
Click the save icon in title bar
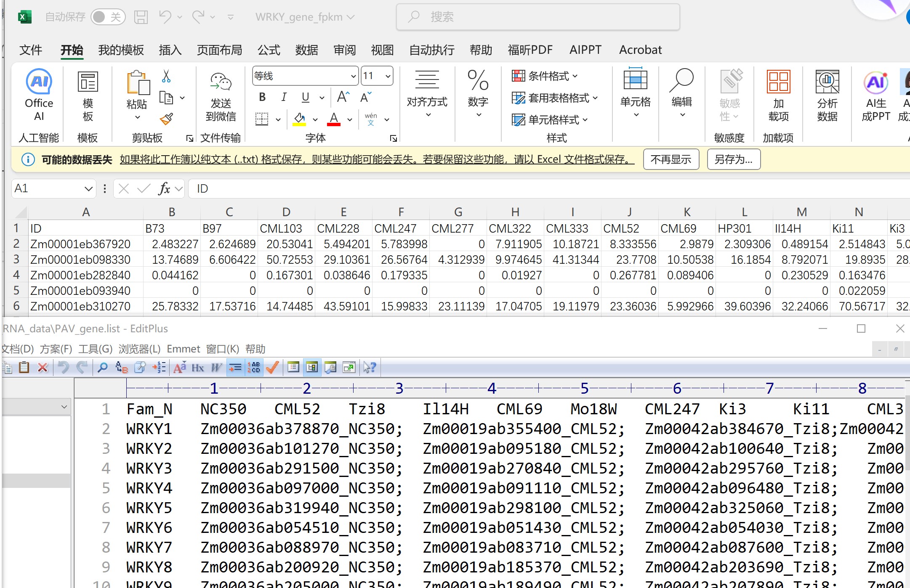tap(141, 17)
